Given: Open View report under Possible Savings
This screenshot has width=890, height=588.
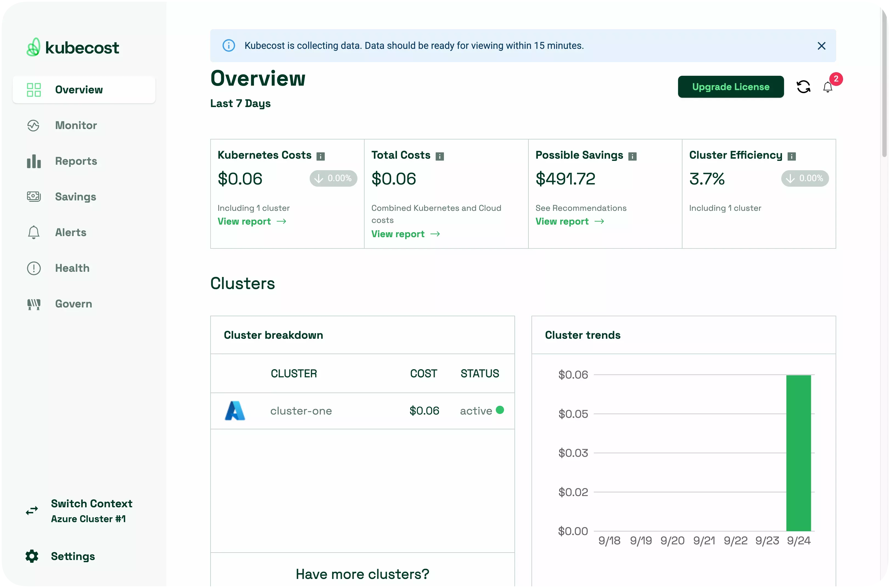Looking at the screenshot, I should tap(561, 221).
